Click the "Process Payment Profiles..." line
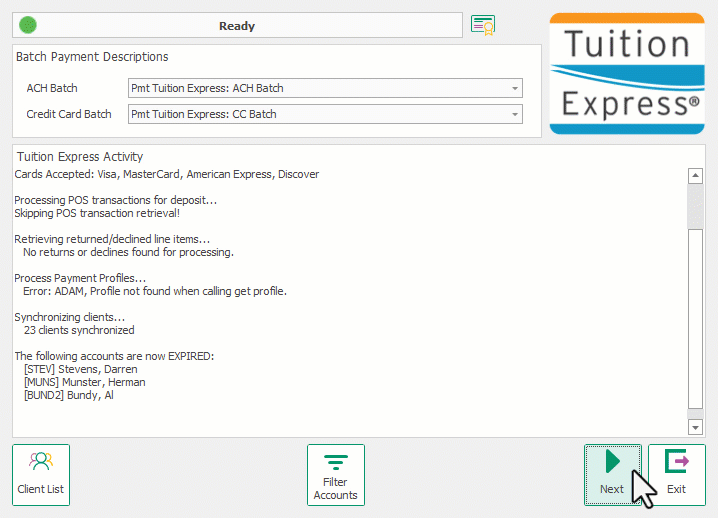This screenshot has height=518, width=718. click(x=80, y=278)
